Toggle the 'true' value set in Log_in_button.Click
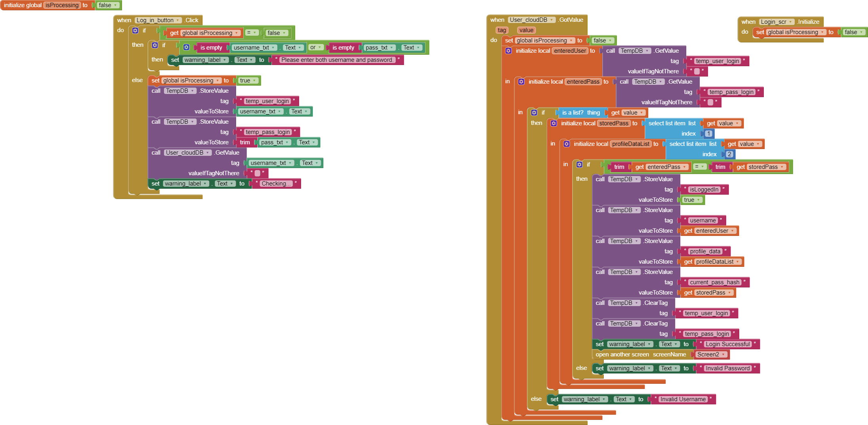868x425 pixels. (x=248, y=80)
